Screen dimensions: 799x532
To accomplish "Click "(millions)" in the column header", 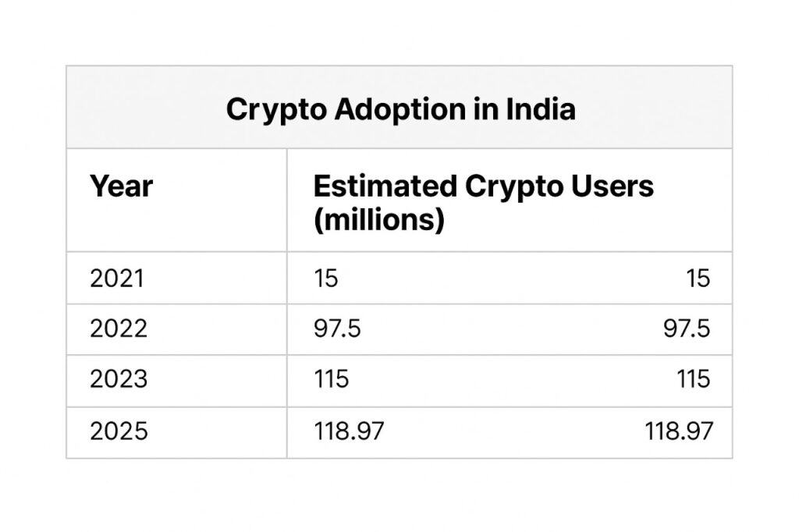I will click(x=378, y=220).
